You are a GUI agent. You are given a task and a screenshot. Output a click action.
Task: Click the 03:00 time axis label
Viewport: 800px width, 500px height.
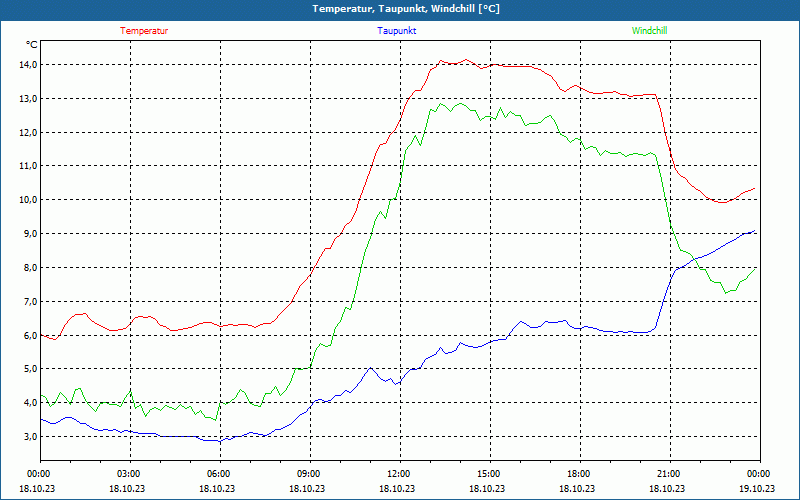128,474
